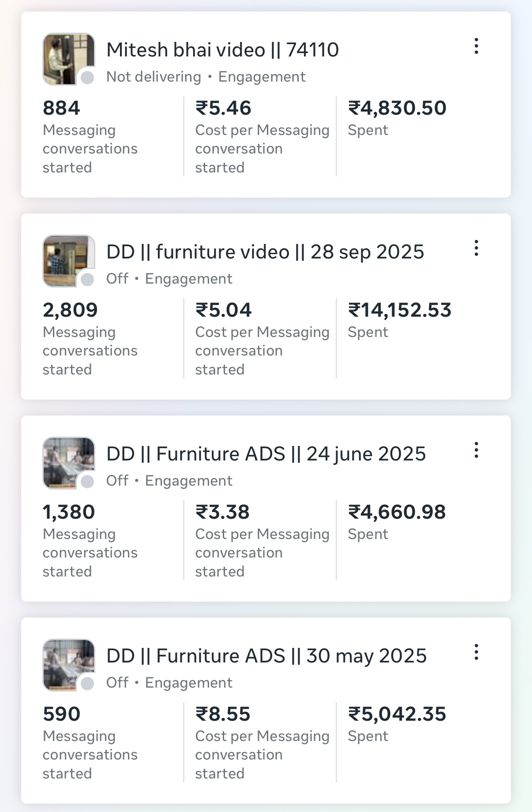Open DD || Furniture ADS || 30 may 2025
Screen dimensions: 532x812
coord(266,656)
